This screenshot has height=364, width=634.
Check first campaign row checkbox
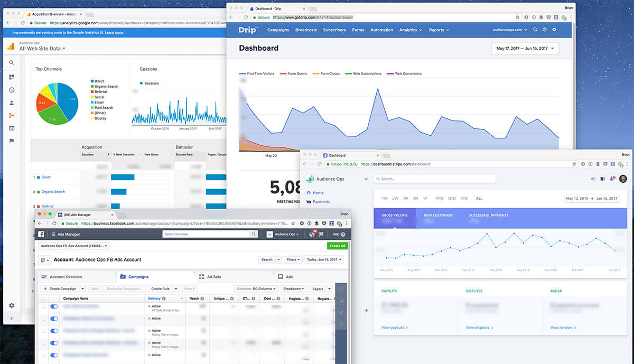tap(43, 306)
